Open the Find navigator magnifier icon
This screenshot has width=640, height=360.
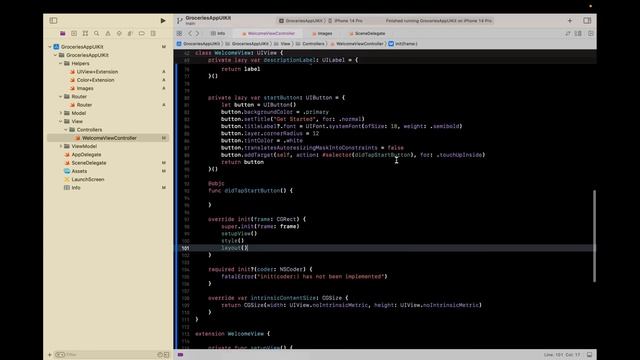pyautogui.click(x=96, y=33)
